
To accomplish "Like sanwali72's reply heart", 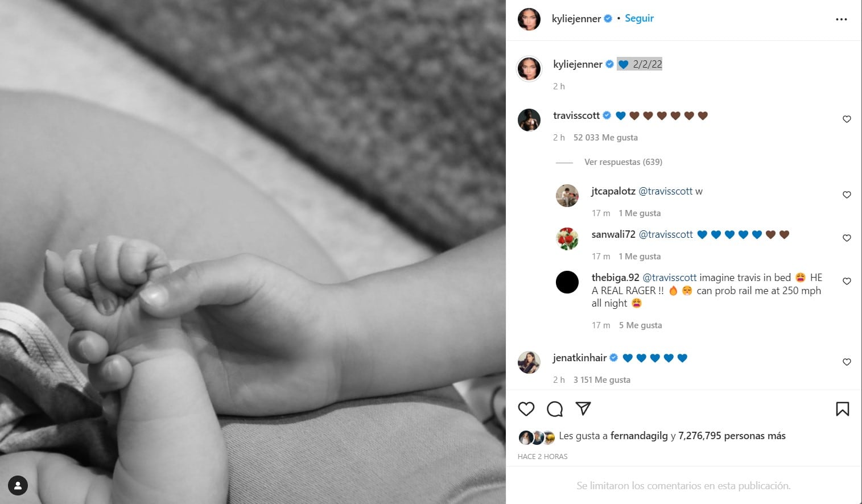I will (x=847, y=238).
